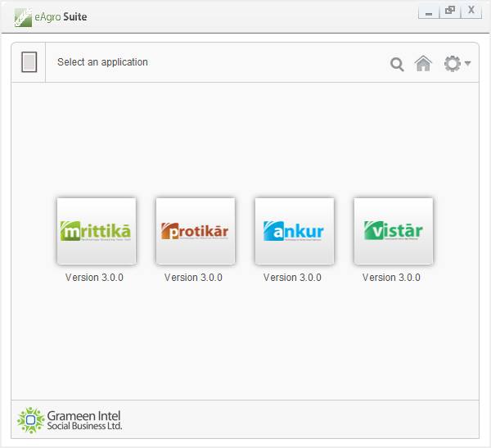Close the eAgro Suite window

(471, 11)
